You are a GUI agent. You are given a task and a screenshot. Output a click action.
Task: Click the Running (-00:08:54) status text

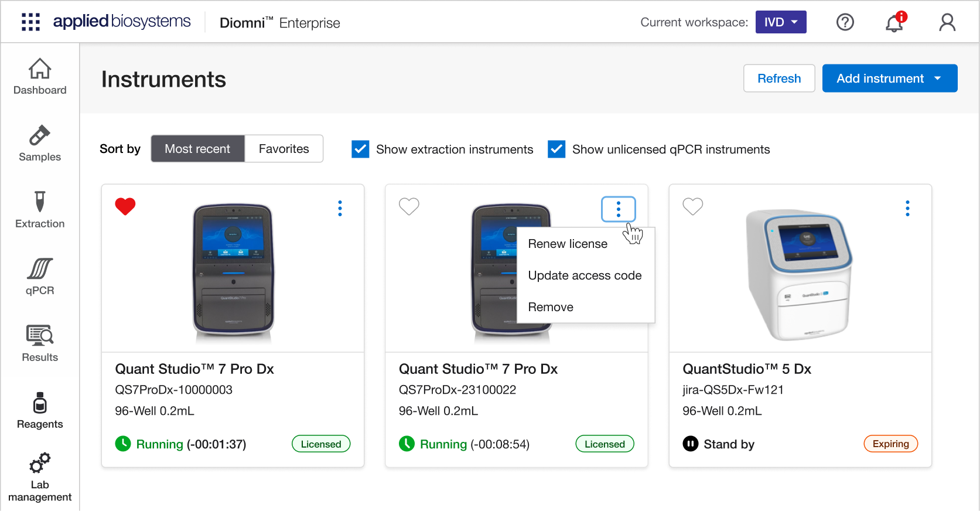[474, 444]
